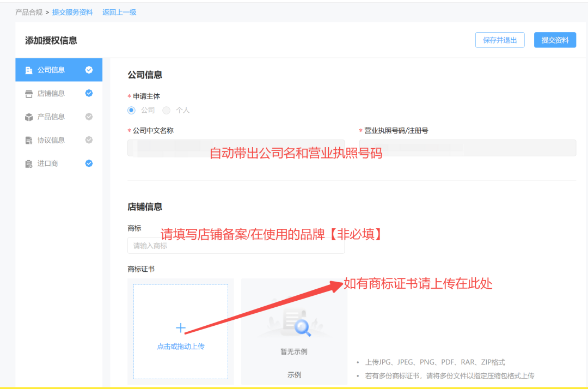Click the 商标证书 label
The width and height of the screenshot is (588, 389).
tap(141, 269)
